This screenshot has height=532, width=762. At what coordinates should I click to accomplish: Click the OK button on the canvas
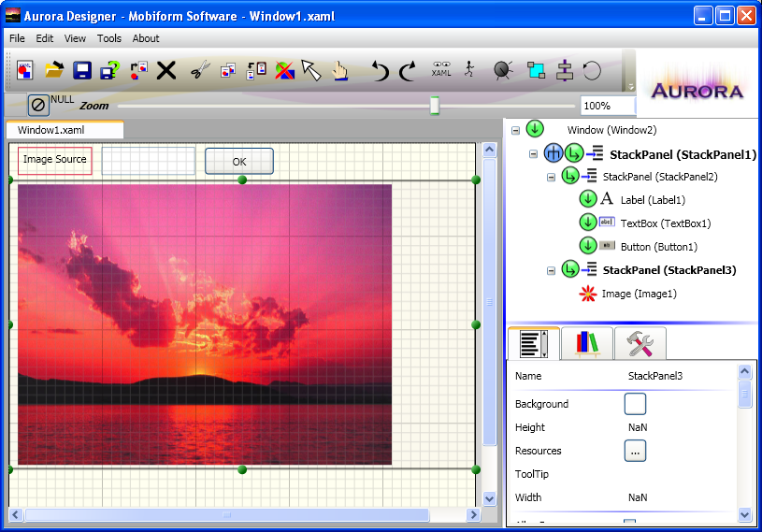(239, 162)
